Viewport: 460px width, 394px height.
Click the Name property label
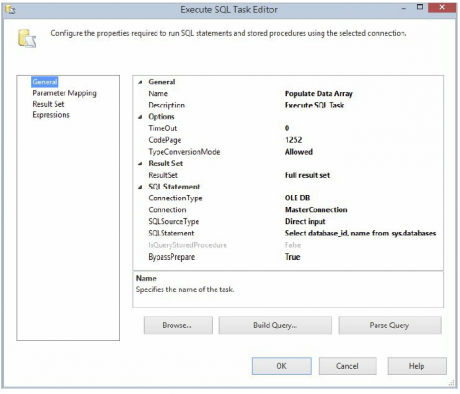(158, 94)
